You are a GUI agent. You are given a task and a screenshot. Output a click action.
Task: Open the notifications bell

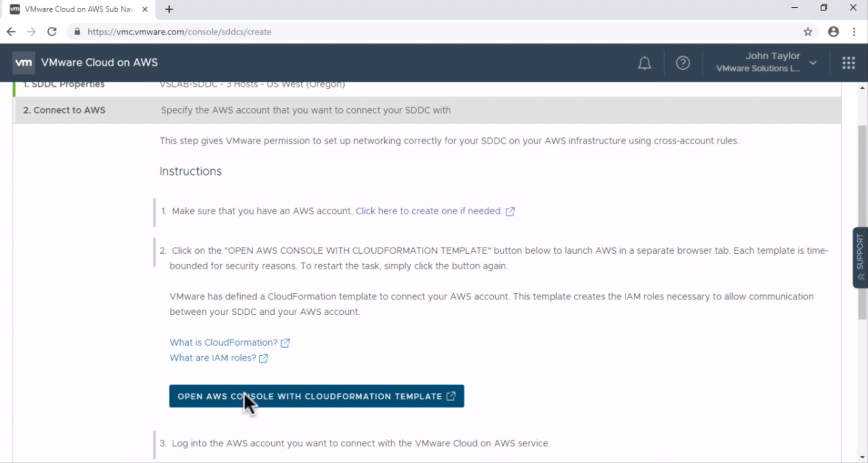tap(645, 63)
